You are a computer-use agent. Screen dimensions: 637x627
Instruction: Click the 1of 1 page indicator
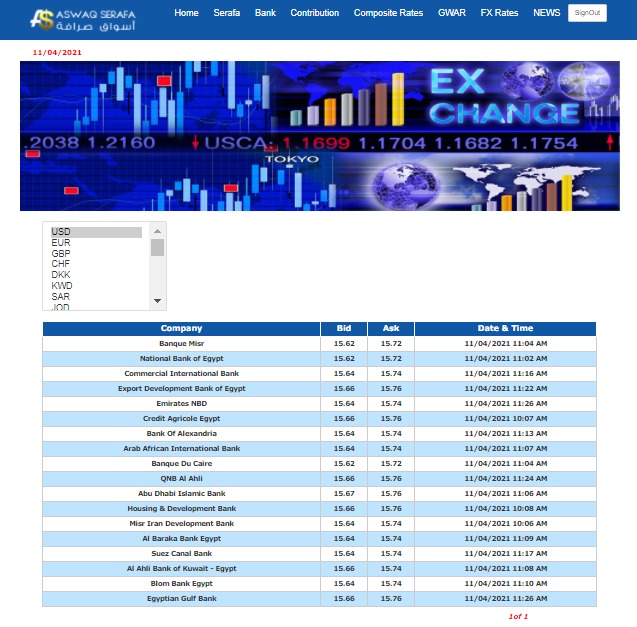518,617
